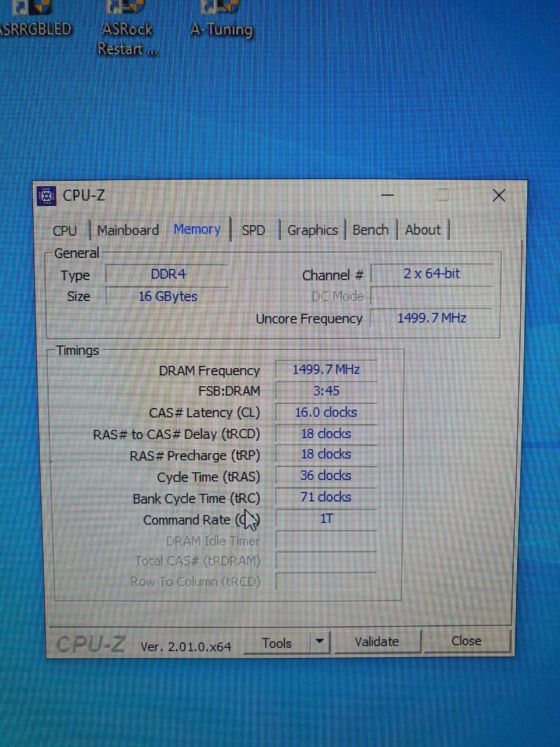Open the SPD tab

pos(253,231)
